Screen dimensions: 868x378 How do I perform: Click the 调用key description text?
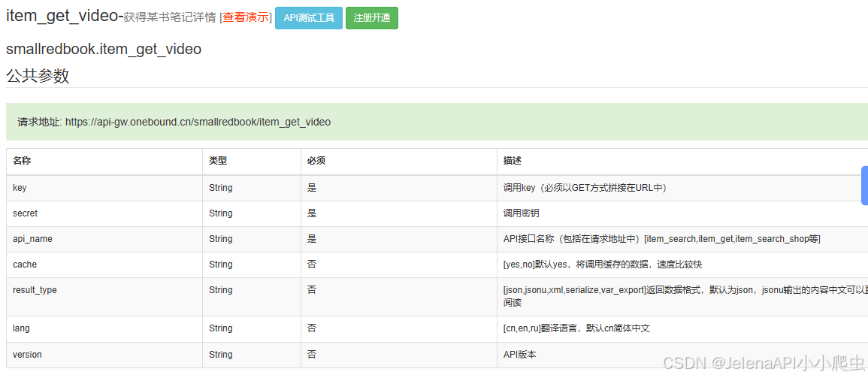587,188
